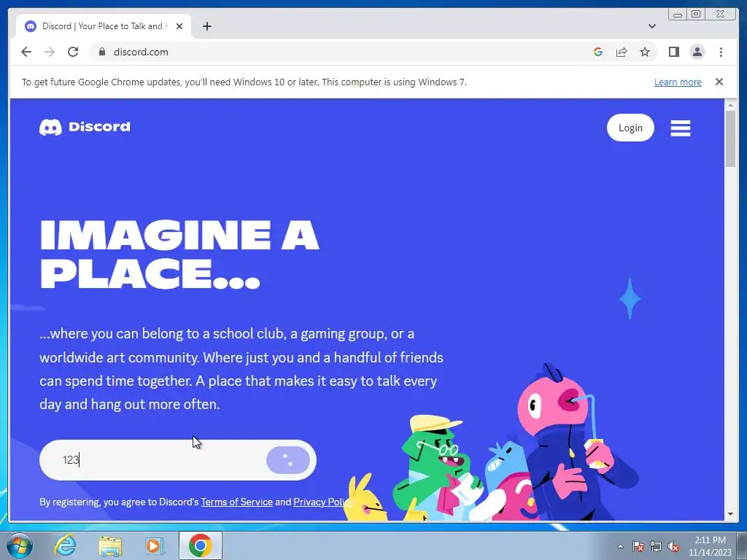Open Privacy Policy link
Screen dimensions: 747x560
coord(323,502)
